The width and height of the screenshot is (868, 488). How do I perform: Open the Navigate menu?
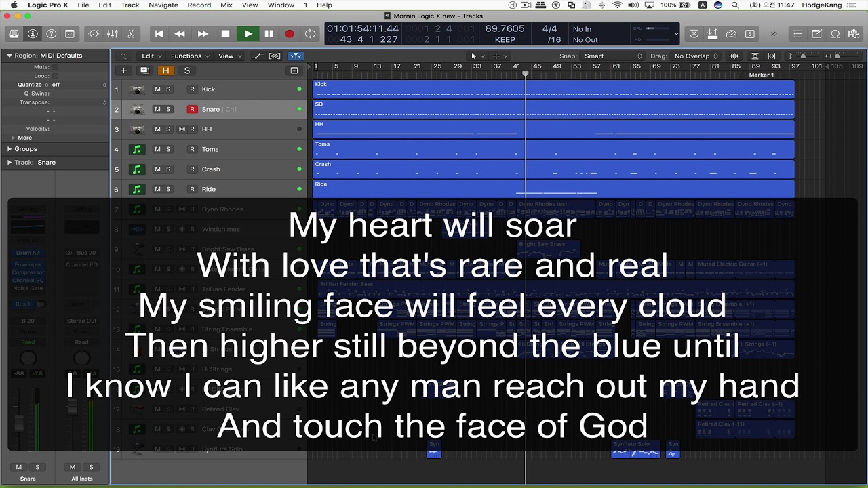[163, 5]
